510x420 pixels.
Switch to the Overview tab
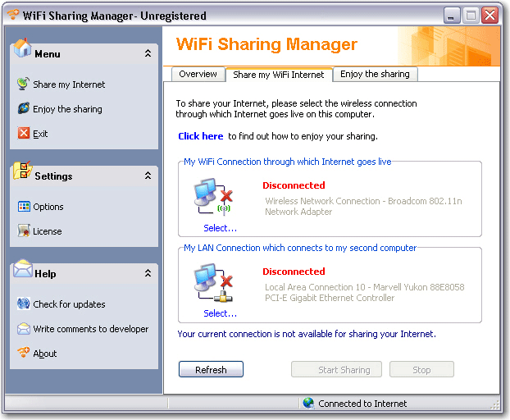[198, 74]
